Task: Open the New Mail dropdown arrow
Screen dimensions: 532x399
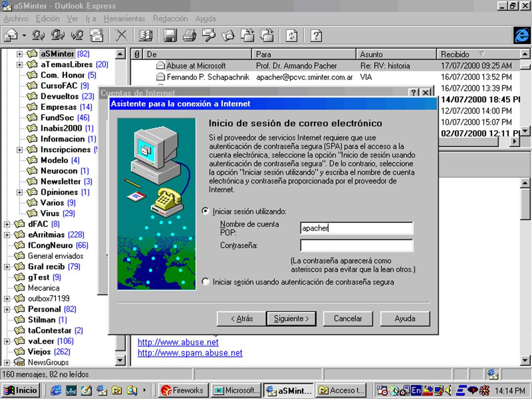Action: tap(24, 35)
